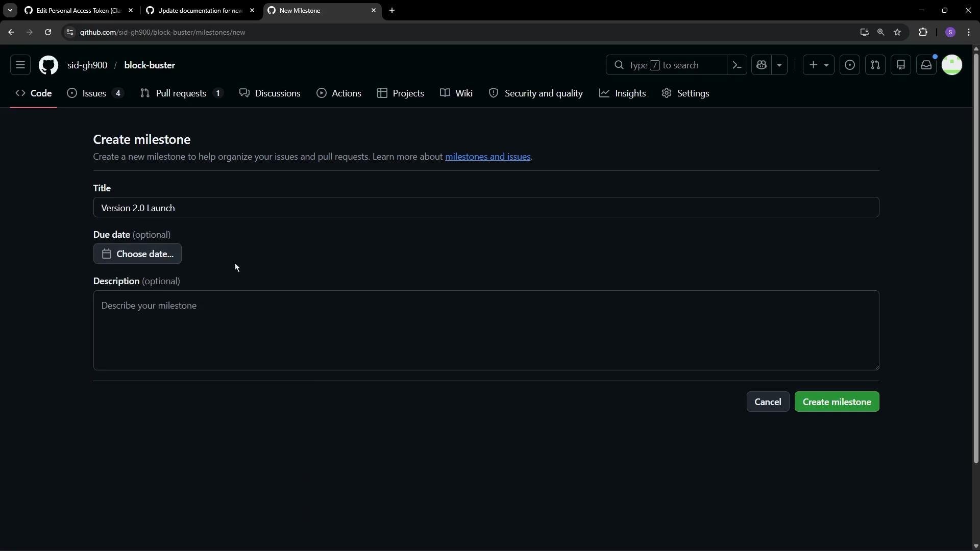Close the Edit Personal Access Token tab

131,10
